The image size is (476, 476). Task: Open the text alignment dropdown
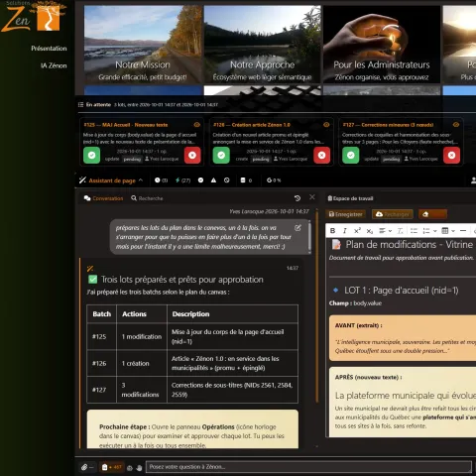point(385,231)
